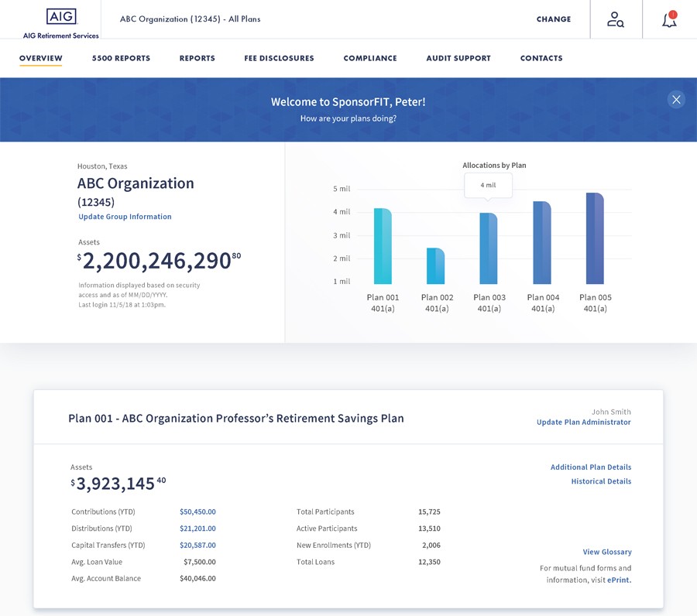Click the header text 'ABC Organization (12345) - All Plans'
This screenshot has width=697, height=616.
[x=191, y=19]
